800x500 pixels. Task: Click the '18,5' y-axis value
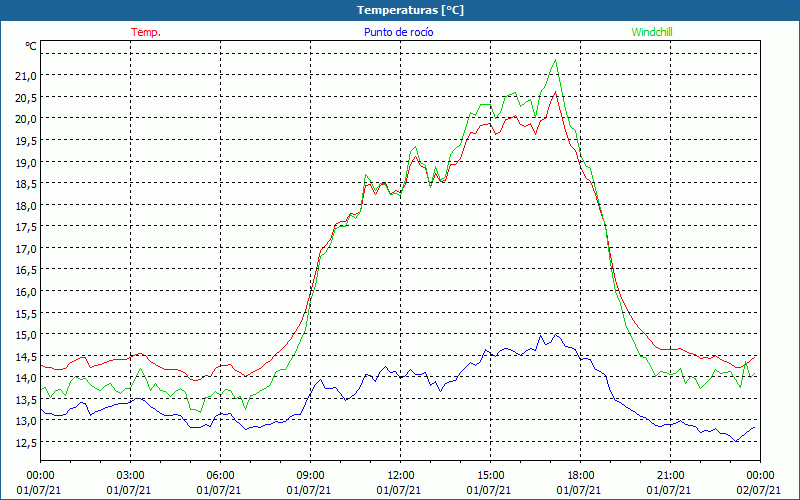(27, 184)
